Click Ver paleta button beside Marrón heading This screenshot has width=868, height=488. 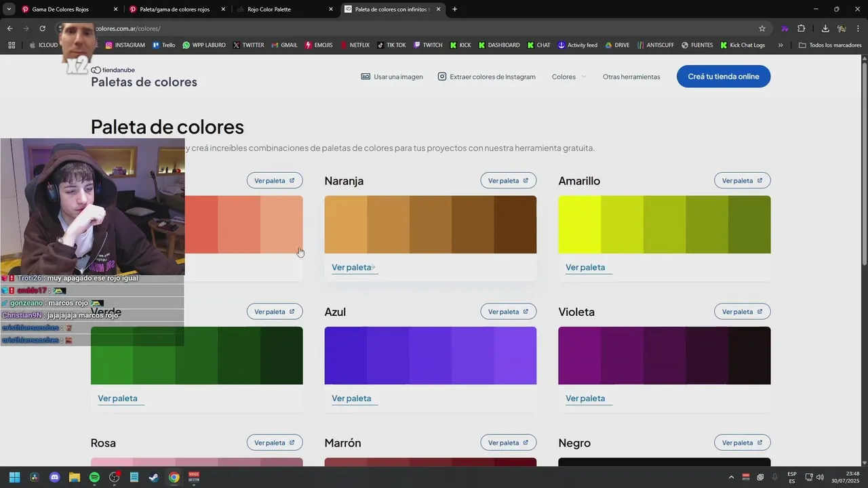[x=509, y=443]
